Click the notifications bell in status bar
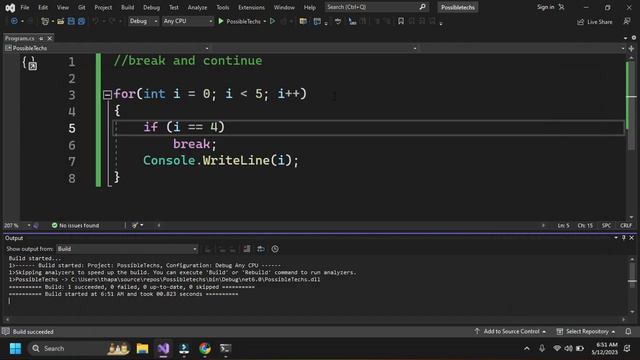The height and width of the screenshot is (360, 640). pyautogui.click(x=628, y=331)
